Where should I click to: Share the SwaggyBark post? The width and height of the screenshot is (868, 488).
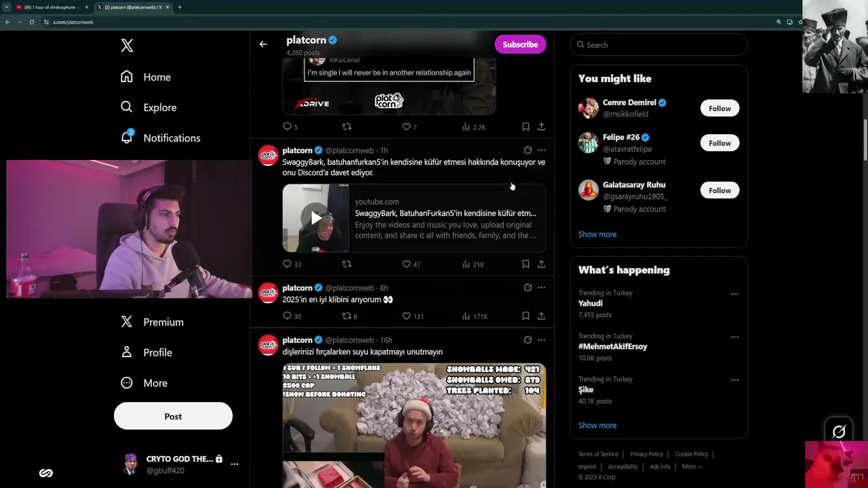pyautogui.click(x=541, y=264)
